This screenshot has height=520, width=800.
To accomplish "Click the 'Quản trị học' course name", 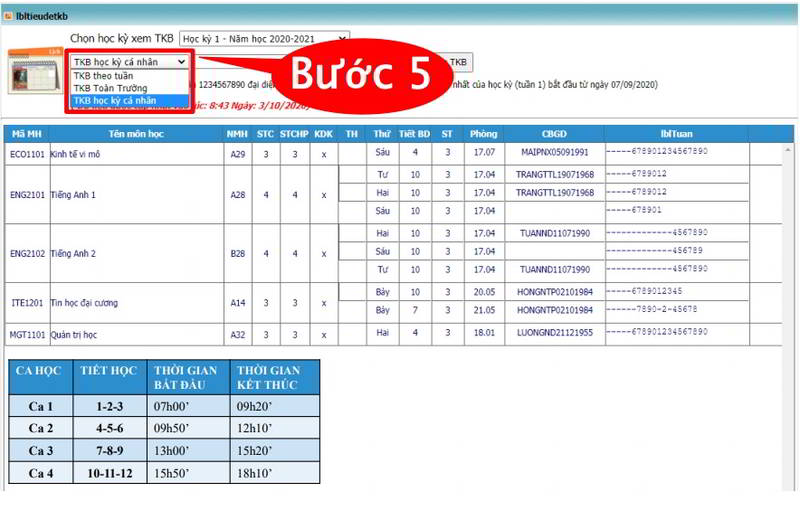I will [x=77, y=334].
